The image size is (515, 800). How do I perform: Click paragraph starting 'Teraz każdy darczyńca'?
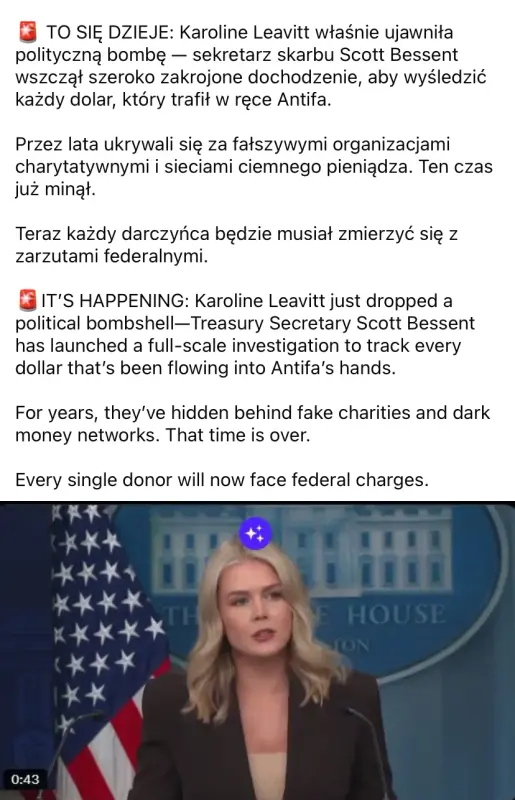pos(236,245)
